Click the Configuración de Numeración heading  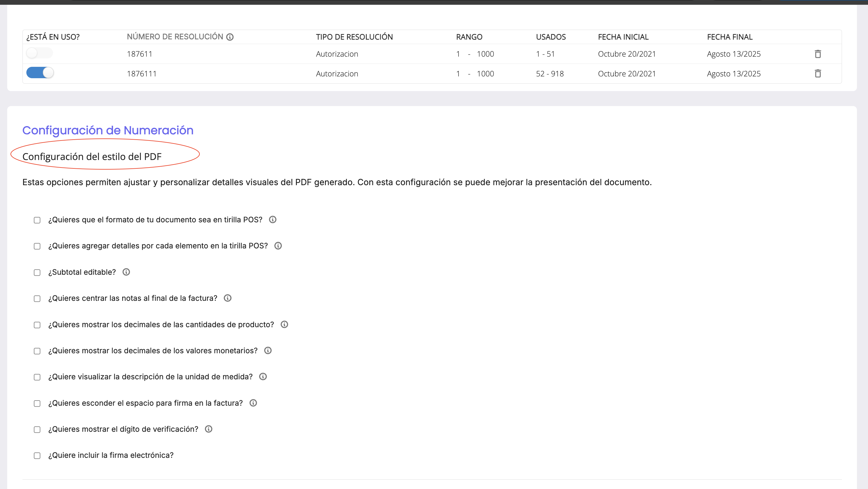coord(108,130)
